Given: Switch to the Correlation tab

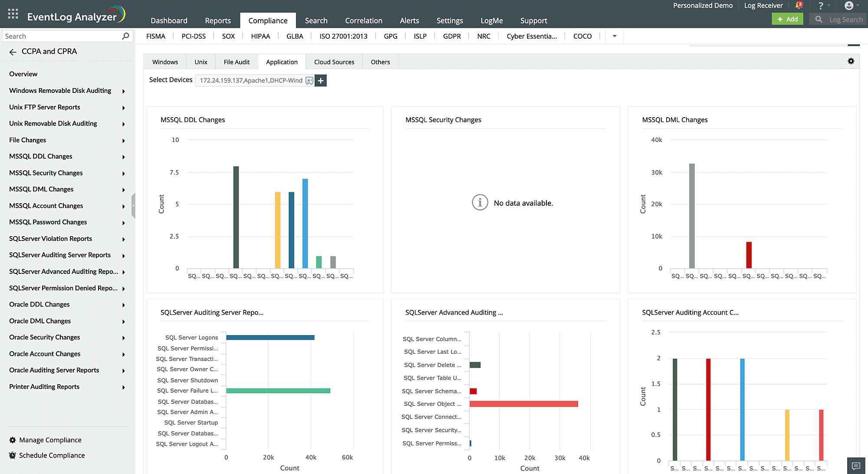Looking at the screenshot, I should (363, 20).
